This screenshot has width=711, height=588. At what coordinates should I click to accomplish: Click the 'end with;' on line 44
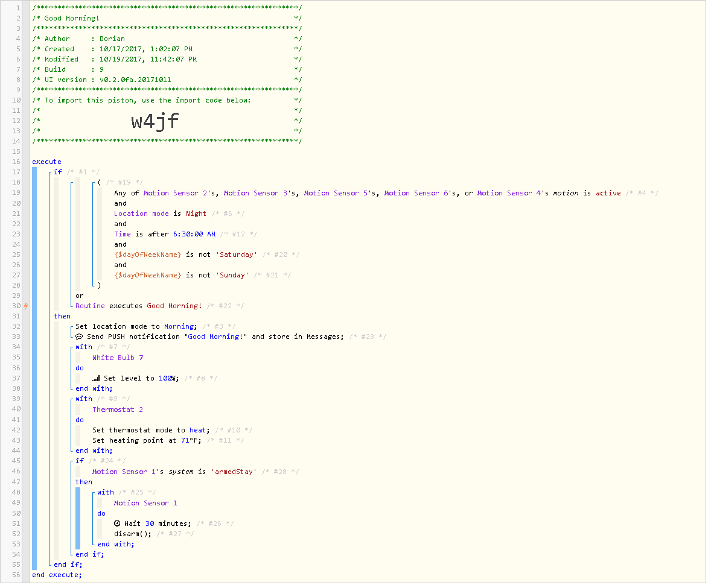(94, 451)
